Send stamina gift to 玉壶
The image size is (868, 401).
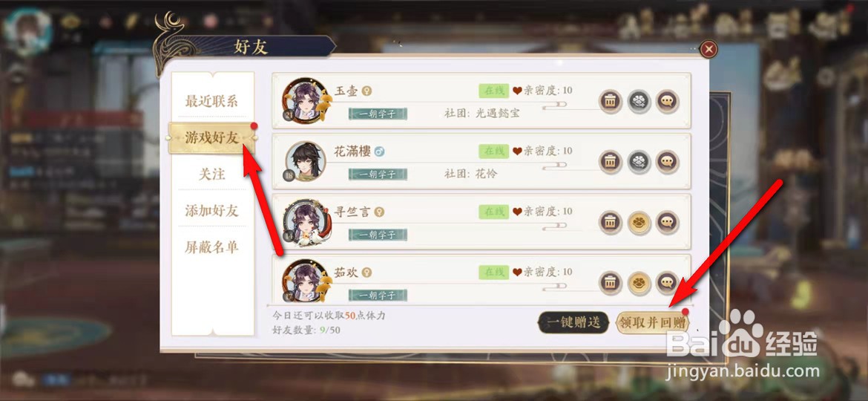639,101
